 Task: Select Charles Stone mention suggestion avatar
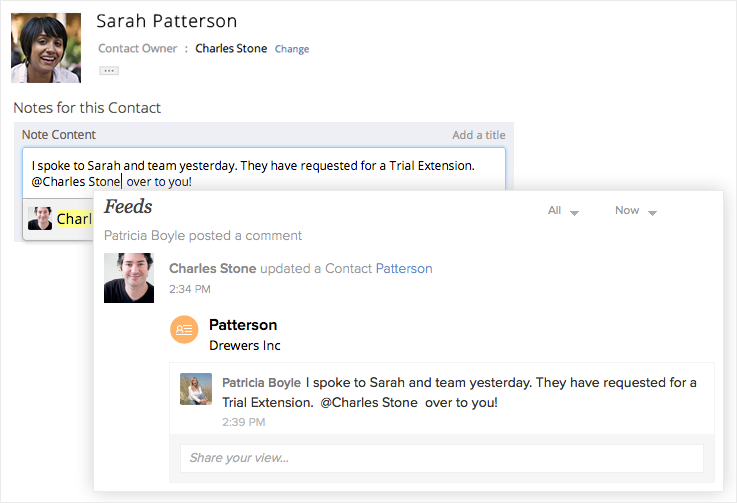(40, 218)
